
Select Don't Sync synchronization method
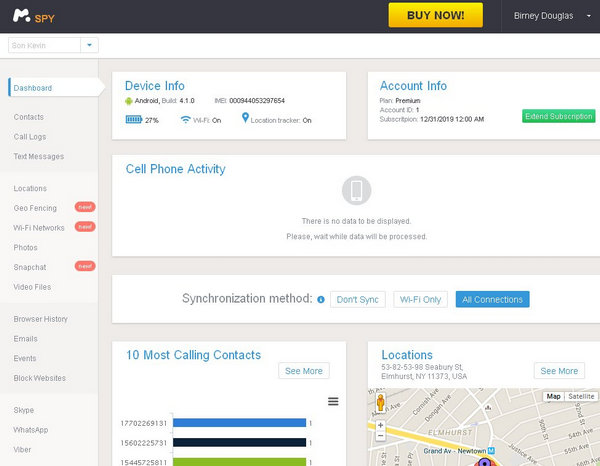358,300
